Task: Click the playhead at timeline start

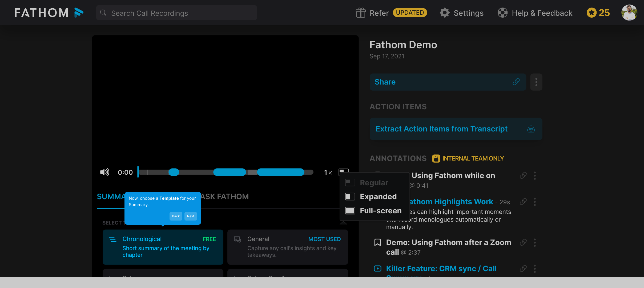Action: (x=138, y=172)
